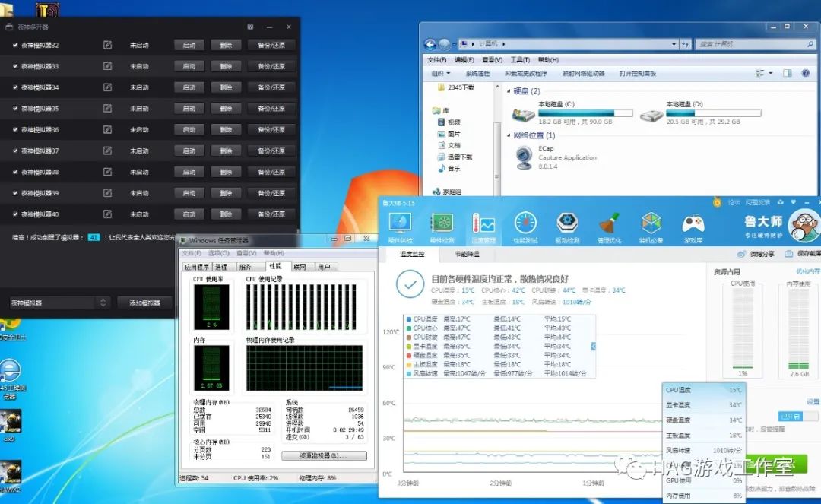
Task: Open the 文件(F) menu in Task Manager
Action: click(192, 253)
